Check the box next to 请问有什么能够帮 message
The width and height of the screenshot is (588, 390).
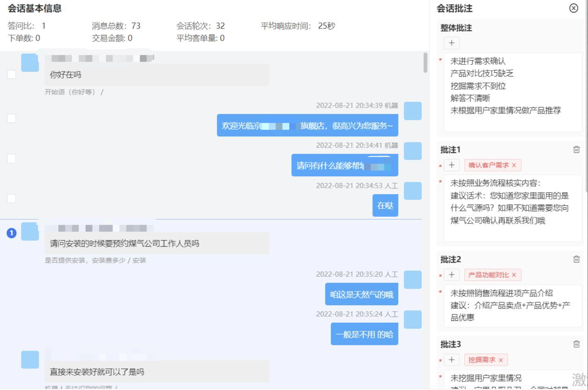click(x=12, y=158)
